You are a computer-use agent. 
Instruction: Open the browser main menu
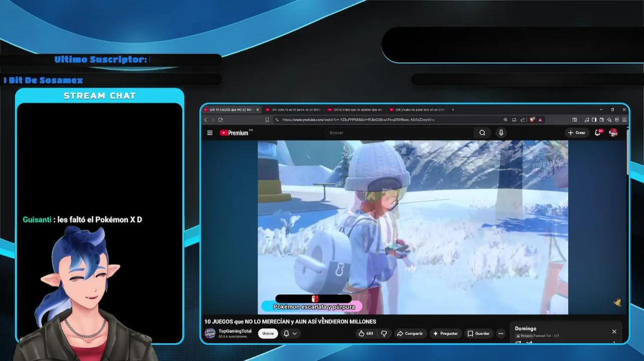point(624,120)
